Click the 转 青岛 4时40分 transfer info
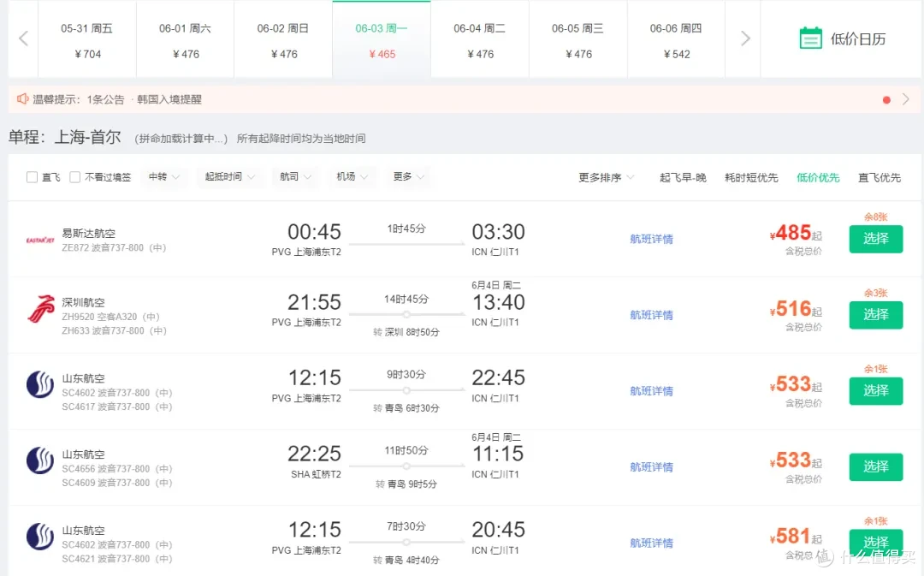The height and width of the screenshot is (576, 924). 406,560
